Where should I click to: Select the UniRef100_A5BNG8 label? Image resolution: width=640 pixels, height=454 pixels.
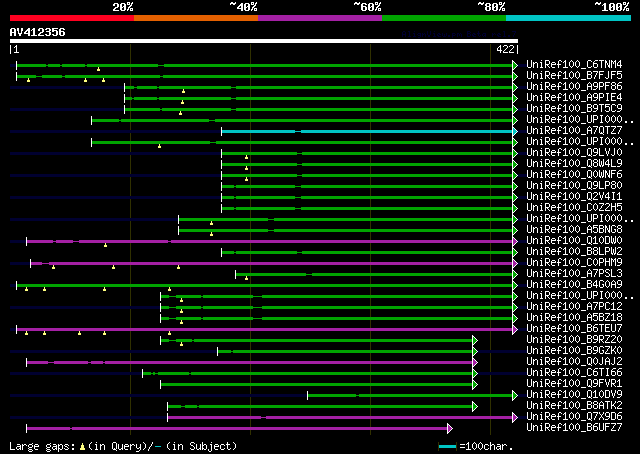(x=574, y=230)
